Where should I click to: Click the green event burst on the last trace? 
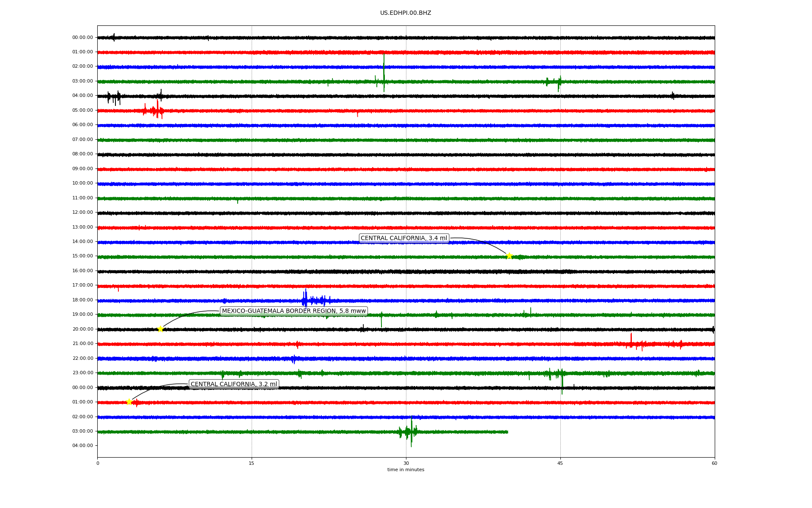coord(410,431)
